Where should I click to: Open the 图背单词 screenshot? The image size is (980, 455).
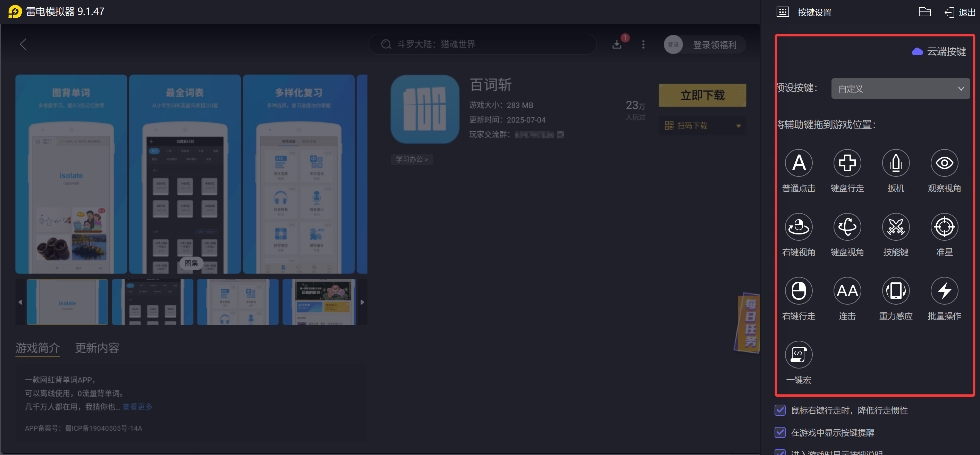click(71, 174)
